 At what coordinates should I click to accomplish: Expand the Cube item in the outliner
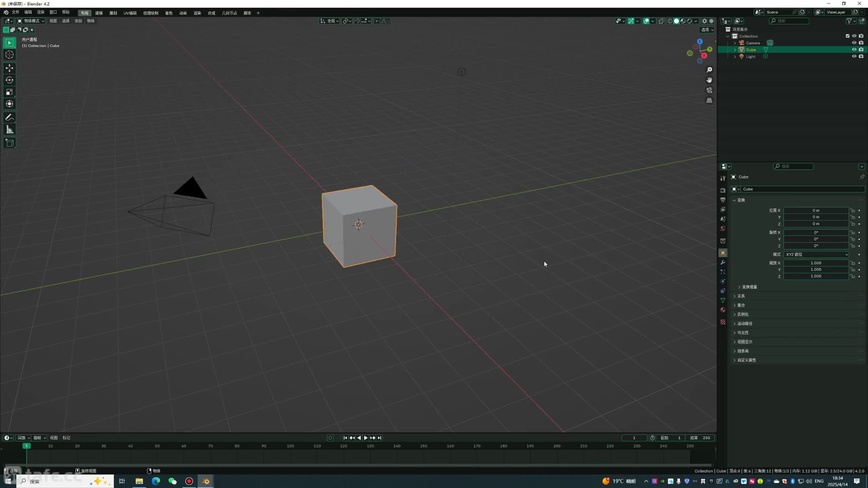click(735, 49)
